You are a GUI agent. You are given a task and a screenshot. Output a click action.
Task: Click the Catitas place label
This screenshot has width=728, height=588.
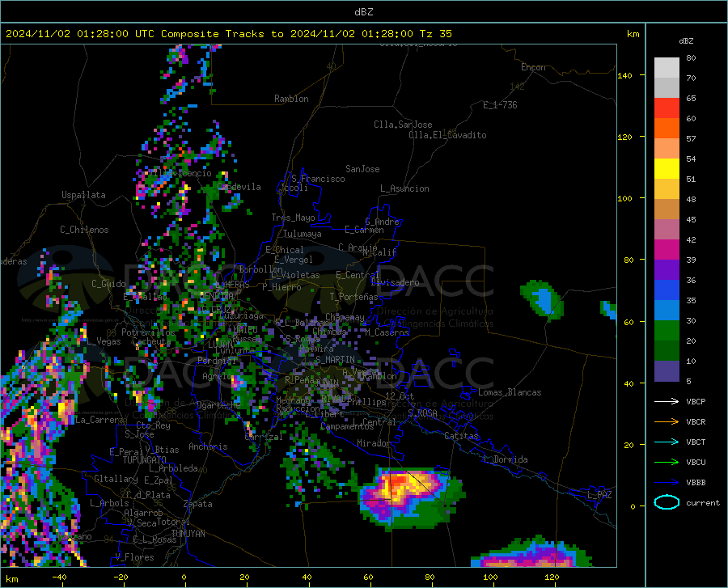[461, 436]
